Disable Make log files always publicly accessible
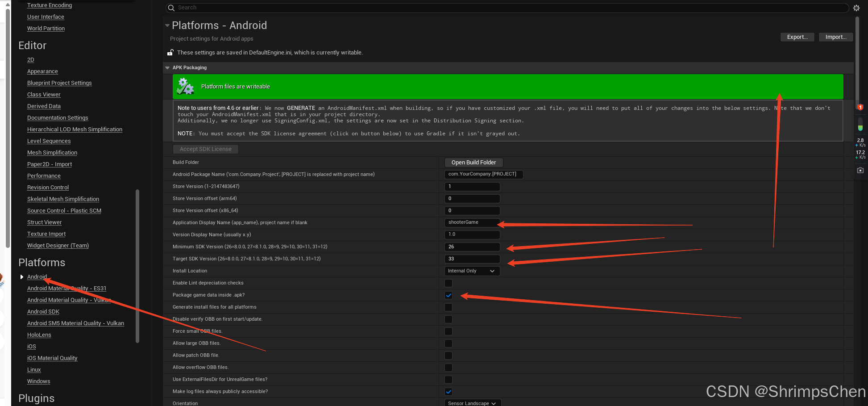This screenshot has width=868, height=406. [x=448, y=392]
